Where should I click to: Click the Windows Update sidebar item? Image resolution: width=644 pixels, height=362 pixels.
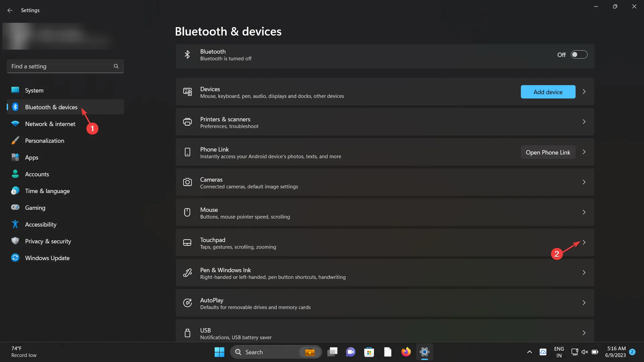pyautogui.click(x=47, y=257)
